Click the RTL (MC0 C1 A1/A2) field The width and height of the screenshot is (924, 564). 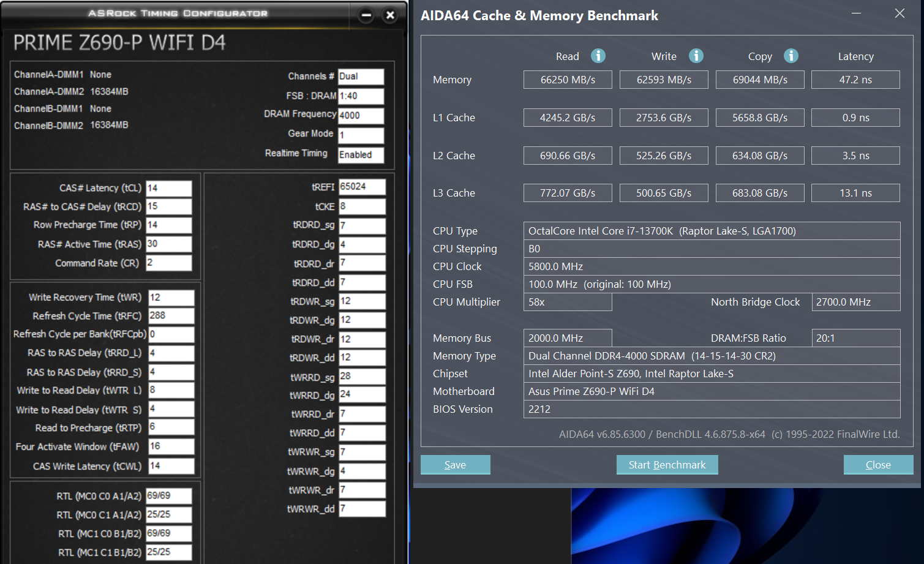point(169,515)
